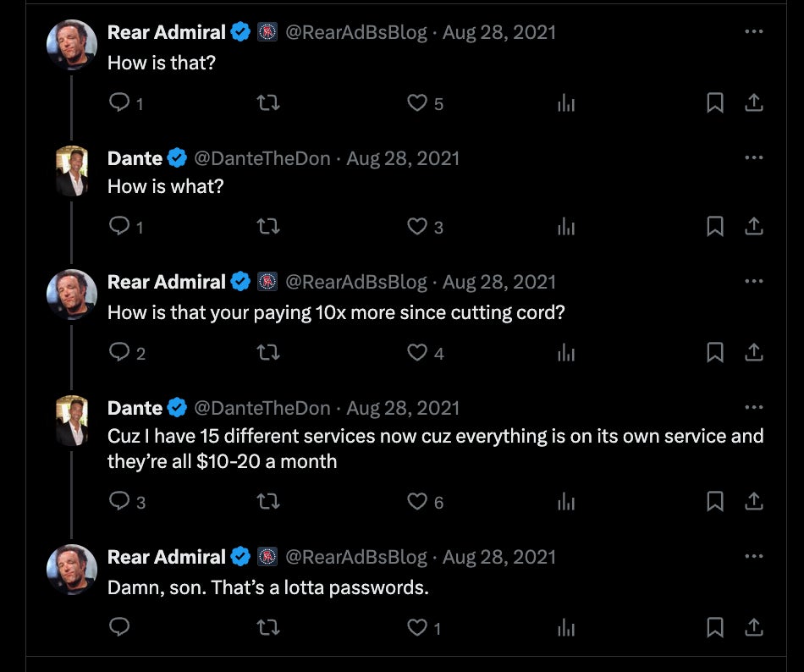The width and height of the screenshot is (804, 672).
Task: Share Dante's 'How is what?' tweet
Action: click(x=753, y=227)
